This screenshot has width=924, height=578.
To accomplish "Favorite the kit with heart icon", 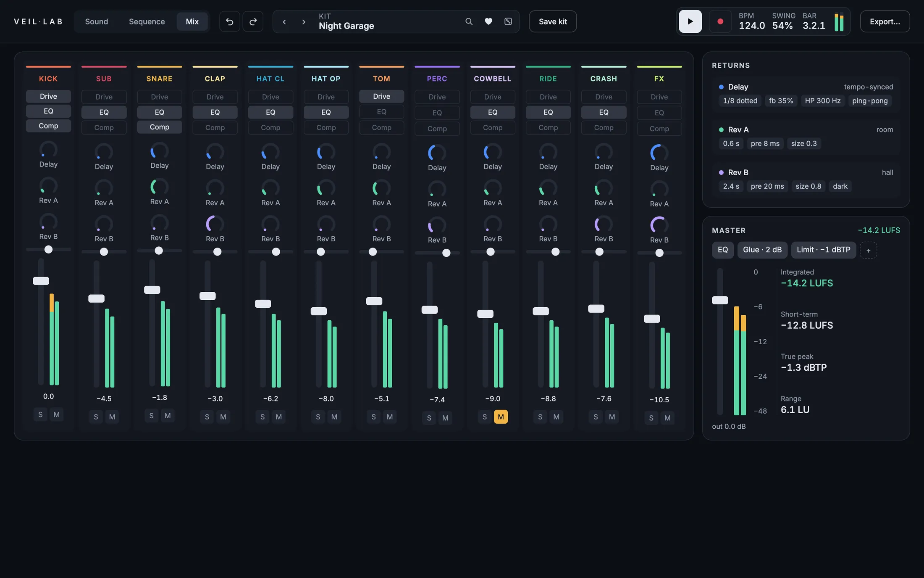I will (x=488, y=21).
